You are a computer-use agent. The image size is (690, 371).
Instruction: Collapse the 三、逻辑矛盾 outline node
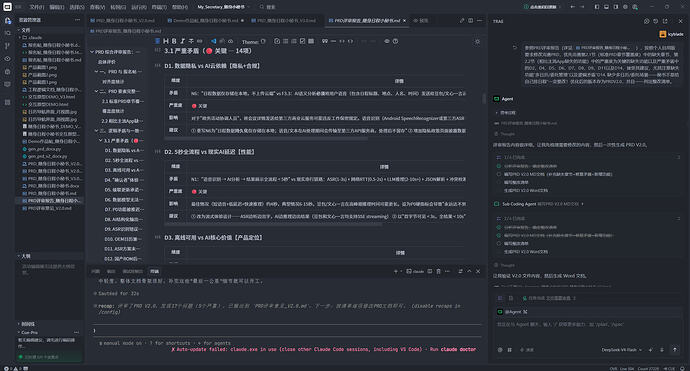pos(96,131)
